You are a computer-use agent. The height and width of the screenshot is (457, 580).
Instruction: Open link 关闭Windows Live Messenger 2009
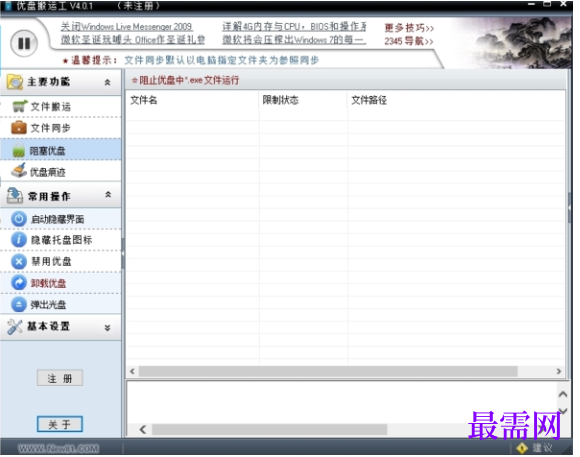(127, 27)
